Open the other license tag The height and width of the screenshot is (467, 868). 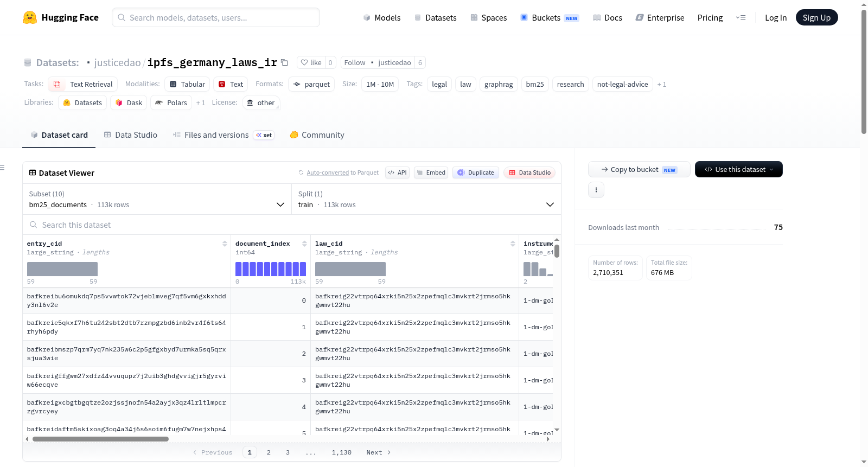[261, 103]
